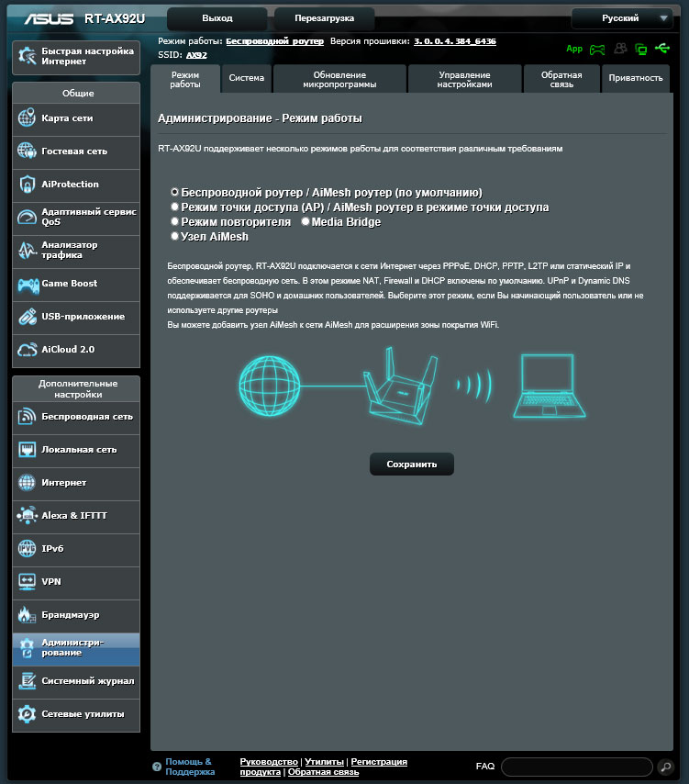Select Беспроводной роутер / AiMesh роутер mode
The height and width of the screenshot is (784, 689).
[175, 192]
